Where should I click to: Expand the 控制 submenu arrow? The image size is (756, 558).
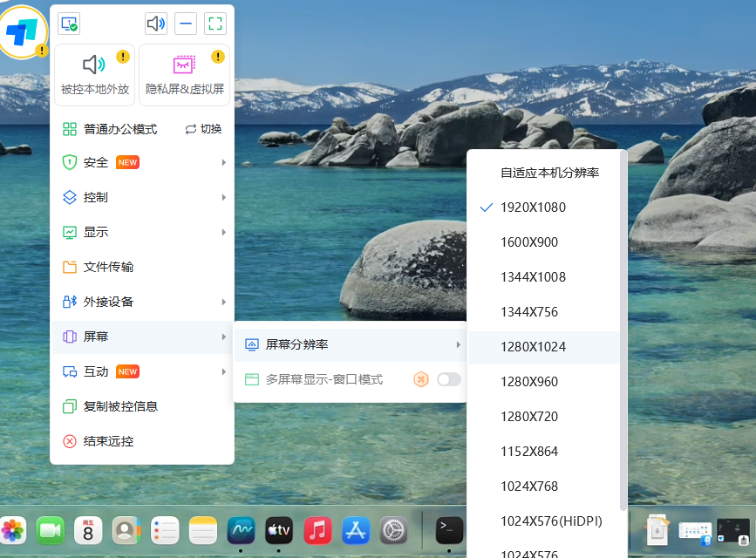pyautogui.click(x=224, y=197)
